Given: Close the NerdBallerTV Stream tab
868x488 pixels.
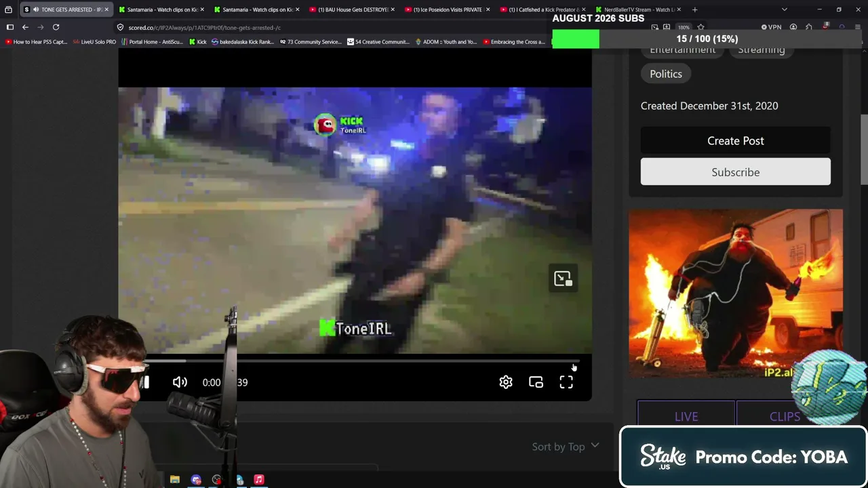Looking at the screenshot, I should click(679, 9).
